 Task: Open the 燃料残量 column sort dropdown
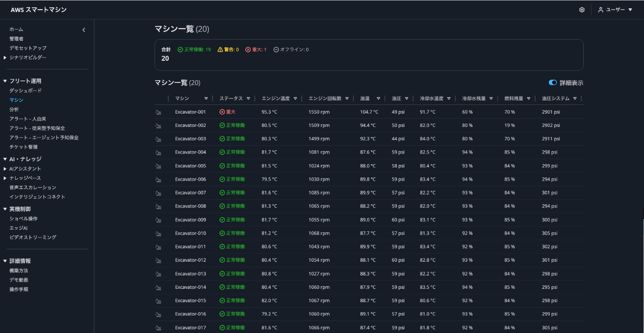529,98
